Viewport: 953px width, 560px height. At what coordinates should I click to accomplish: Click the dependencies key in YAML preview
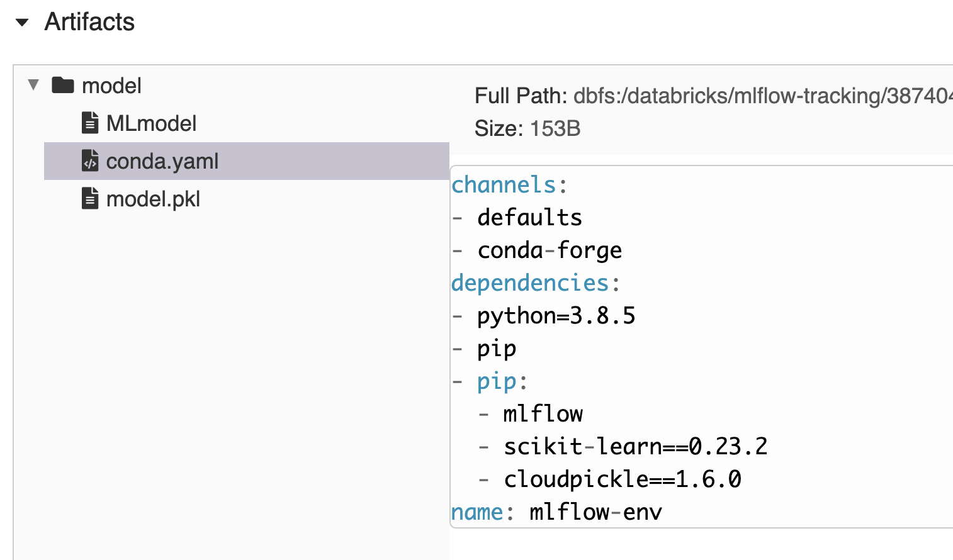[530, 283]
